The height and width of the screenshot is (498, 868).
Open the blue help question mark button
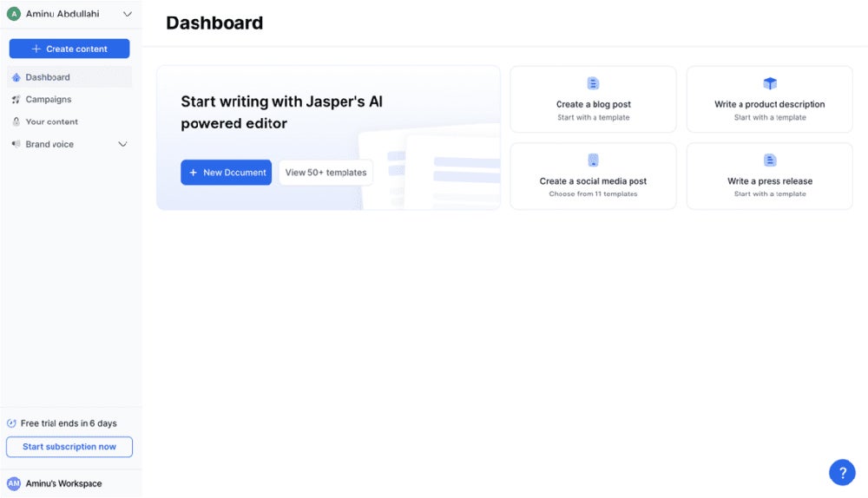click(841, 472)
